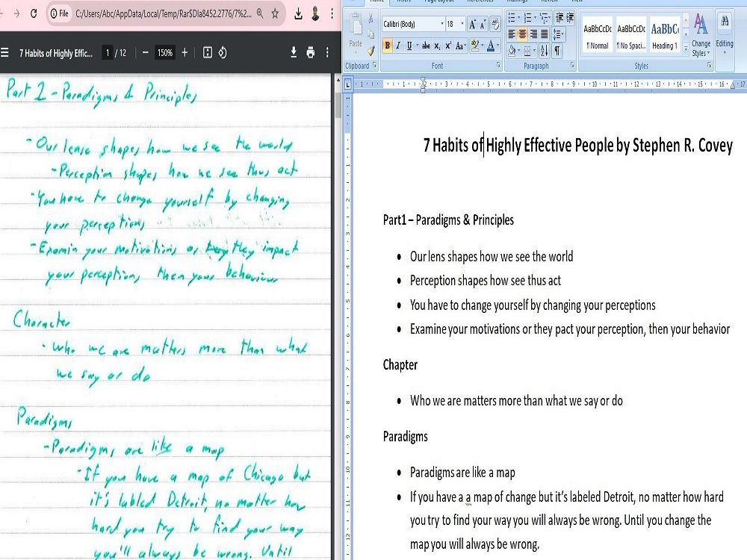Click the Numbering list icon

(x=527, y=18)
